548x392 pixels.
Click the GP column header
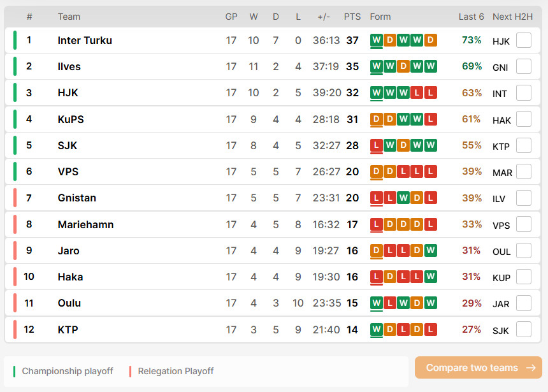tap(231, 17)
